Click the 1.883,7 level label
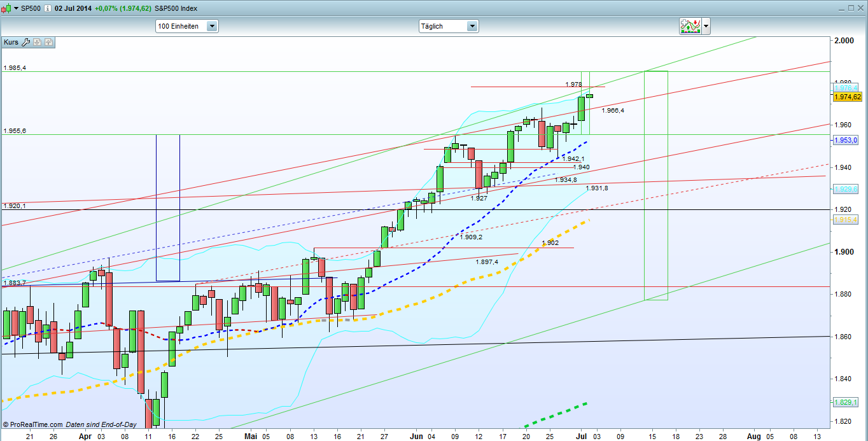 pos(15,283)
